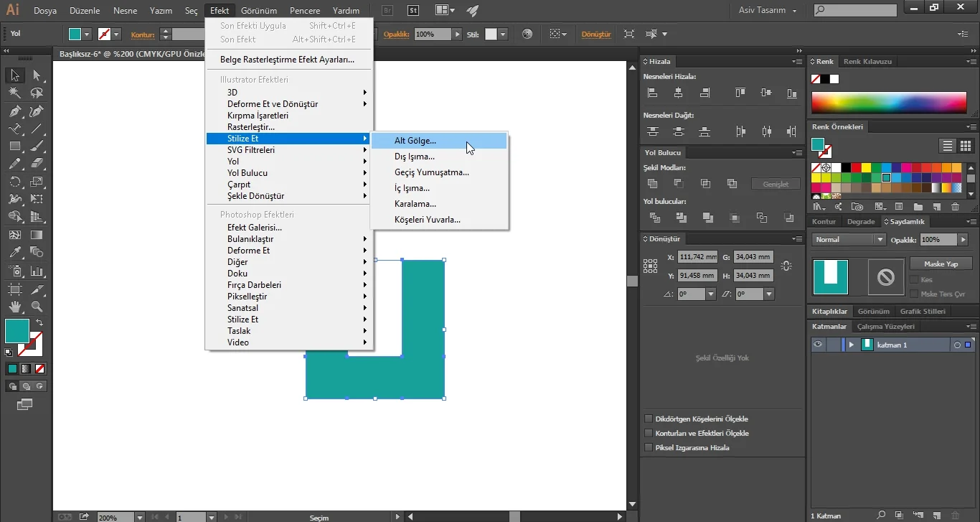Click the Maske Yap button
Viewport: 980px width, 522px height.
[941, 264]
